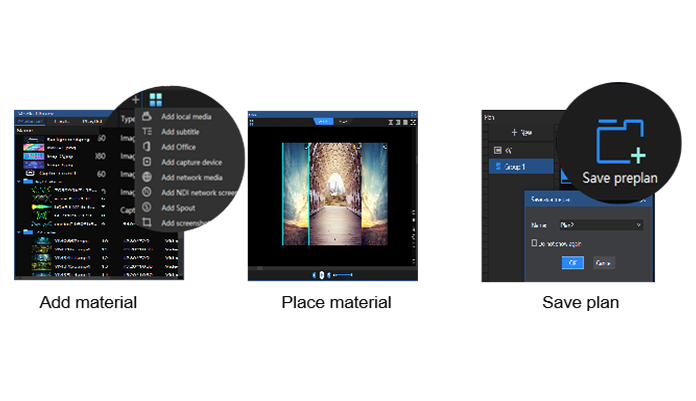Tick the do-not-show-again checkbox
This screenshot has width=696, height=401.
pyautogui.click(x=534, y=243)
